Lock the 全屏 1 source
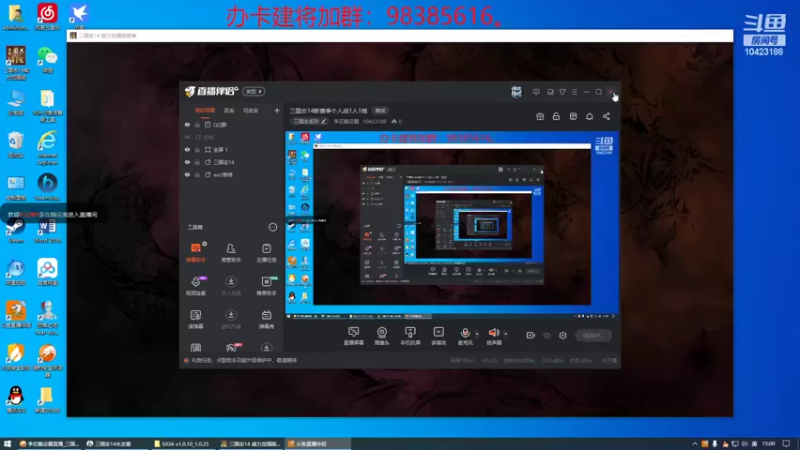The image size is (800, 450). point(197,149)
